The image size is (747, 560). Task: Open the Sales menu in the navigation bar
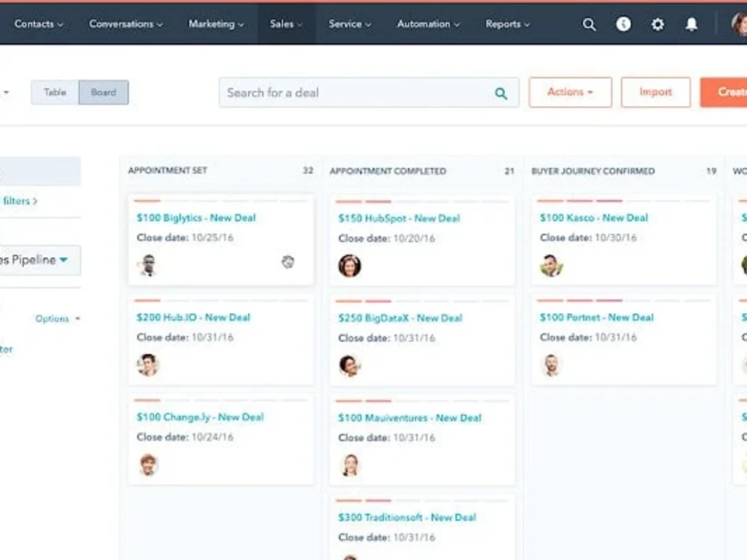(x=285, y=24)
